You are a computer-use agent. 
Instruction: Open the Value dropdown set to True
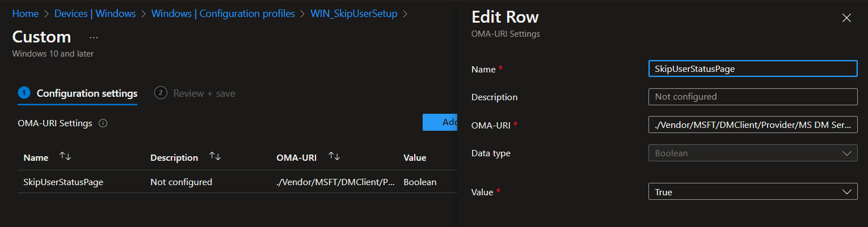click(752, 192)
